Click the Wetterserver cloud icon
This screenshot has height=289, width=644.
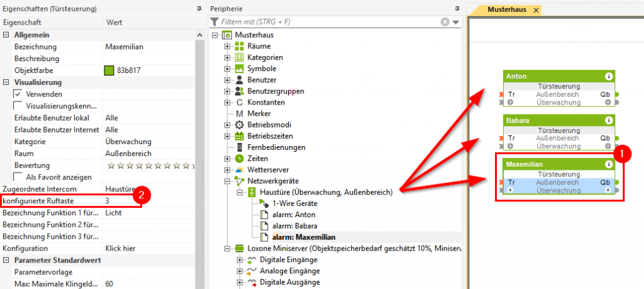[239, 170]
